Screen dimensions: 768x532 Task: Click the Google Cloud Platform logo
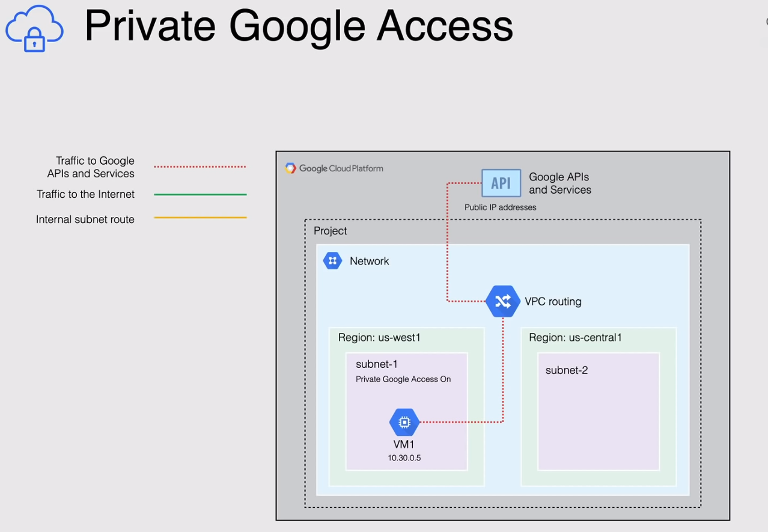(290, 168)
